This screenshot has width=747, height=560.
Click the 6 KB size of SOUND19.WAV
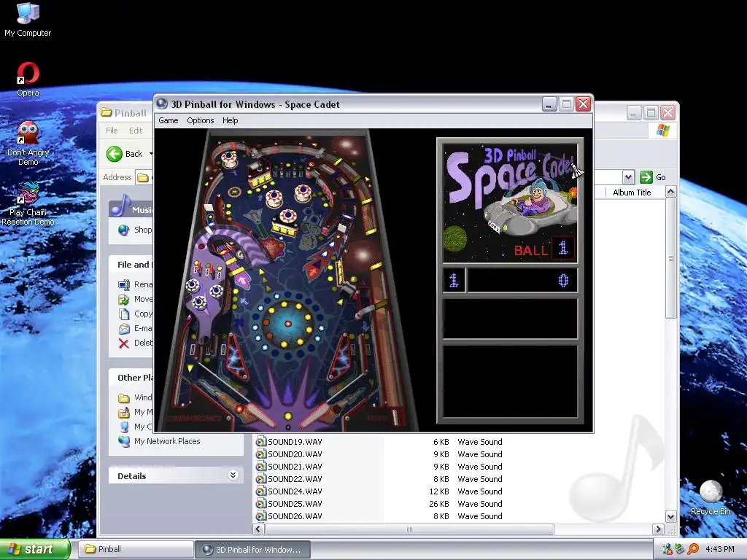pyautogui.click(x=441, y=442)
